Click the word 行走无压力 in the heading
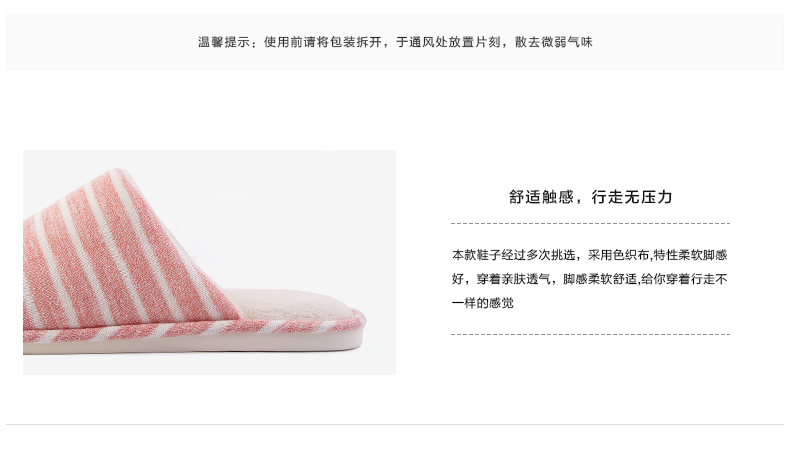This screenshot has width=790, height=462. tap(632, 196)
